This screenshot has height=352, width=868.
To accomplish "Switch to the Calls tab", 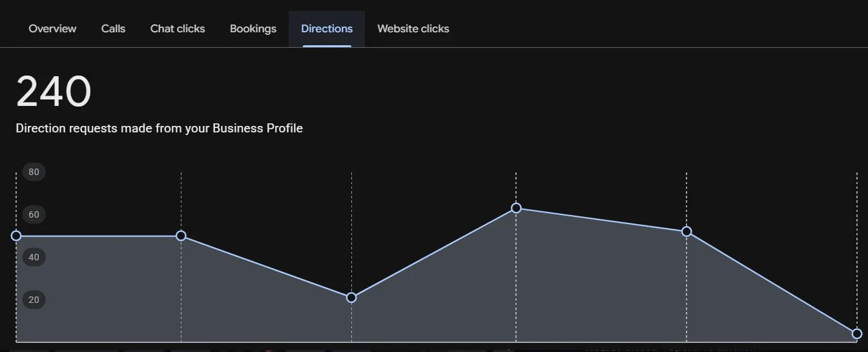I will click(x=113, y=29).
